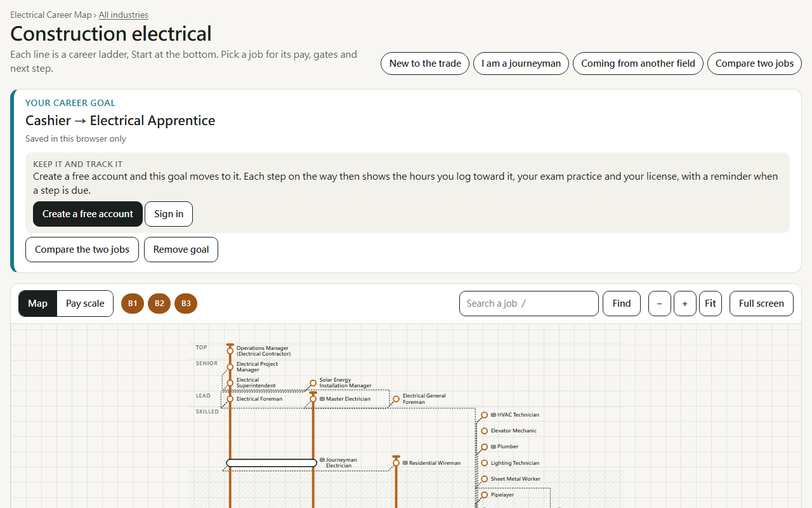Remove the saved career goal
The height and width of the screenshot is (508, 812).
point(181,250)
